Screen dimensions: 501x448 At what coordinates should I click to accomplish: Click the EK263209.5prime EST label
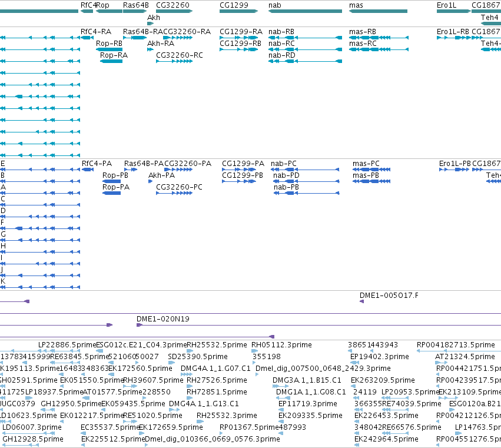383,380
